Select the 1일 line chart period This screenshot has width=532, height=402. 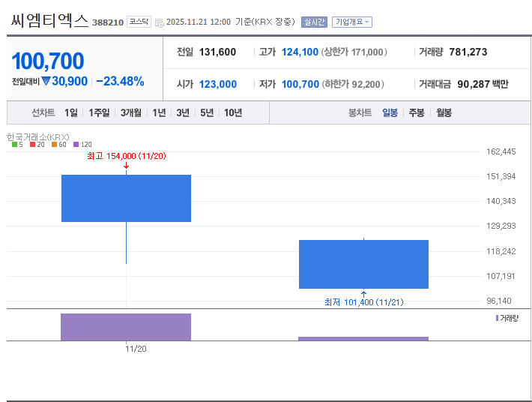[71, 112]
